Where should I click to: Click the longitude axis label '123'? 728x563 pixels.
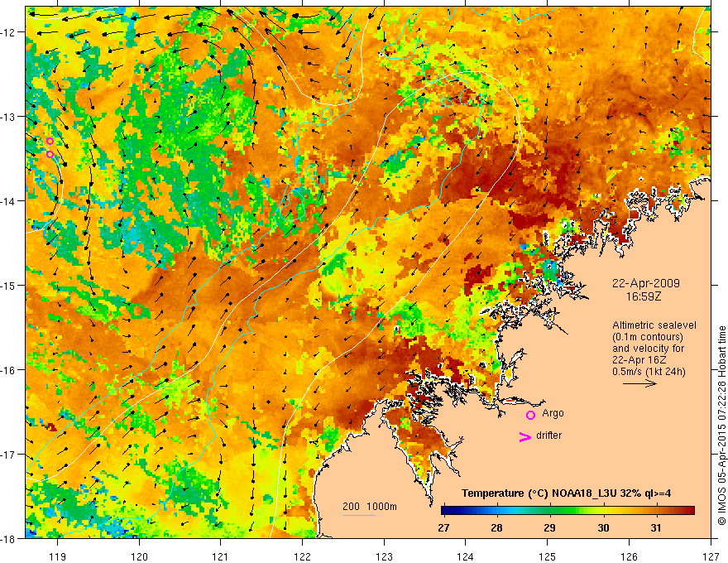point(384,556)
